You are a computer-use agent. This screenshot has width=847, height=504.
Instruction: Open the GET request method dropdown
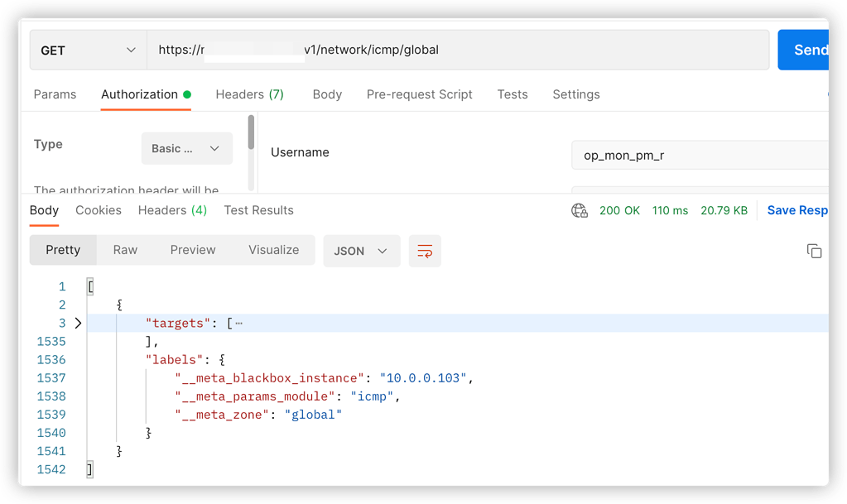pyautogui.click(x=87, y=50)
